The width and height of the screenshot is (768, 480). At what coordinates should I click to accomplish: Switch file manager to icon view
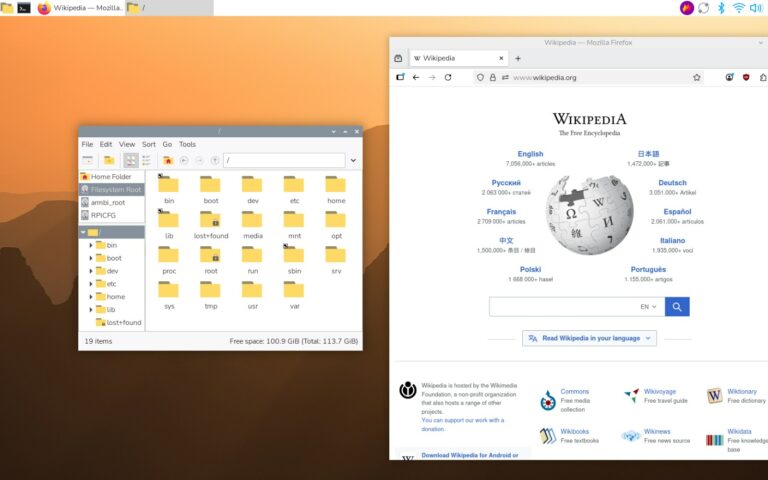click(x=131, y=160)
